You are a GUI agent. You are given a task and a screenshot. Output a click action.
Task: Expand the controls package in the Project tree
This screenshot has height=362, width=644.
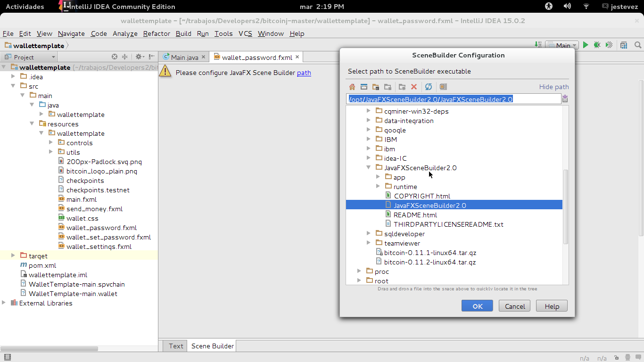[x=51, y=143]
